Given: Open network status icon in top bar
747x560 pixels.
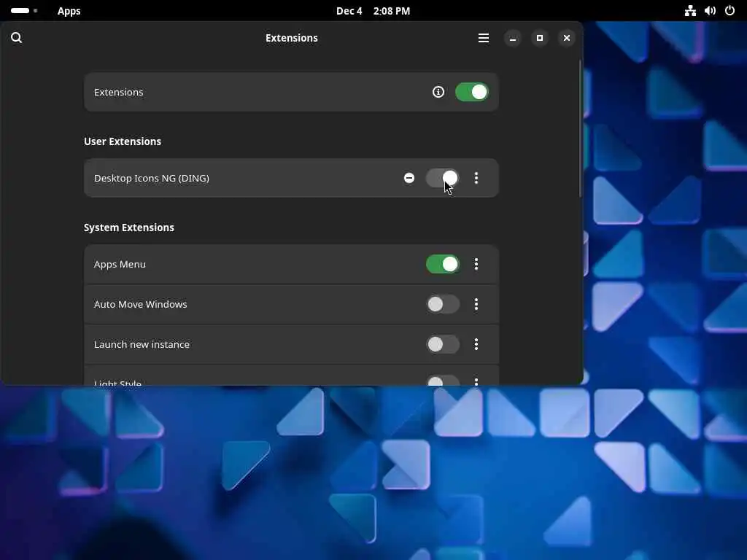Looking at the screenshot, I should coord(690,10).
